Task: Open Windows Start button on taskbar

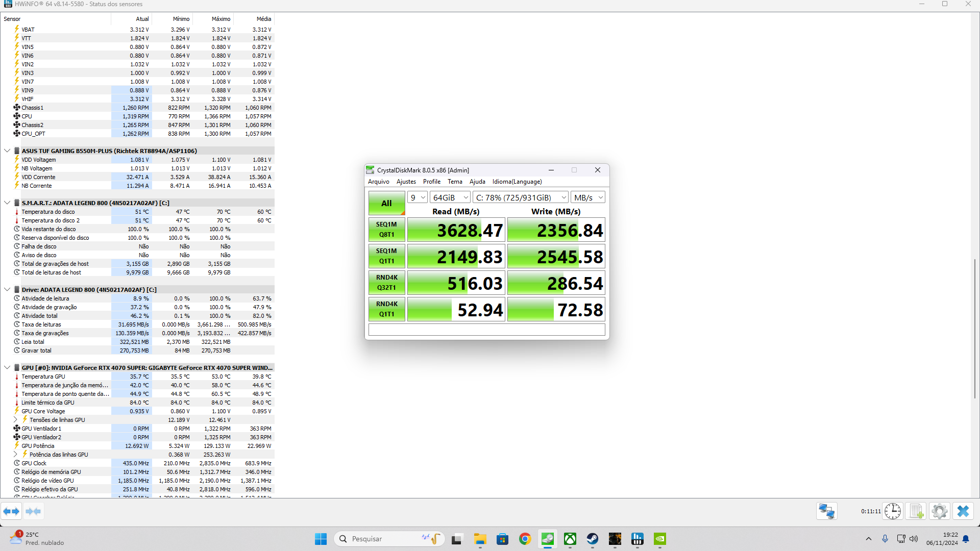Action: click(321, 539)
